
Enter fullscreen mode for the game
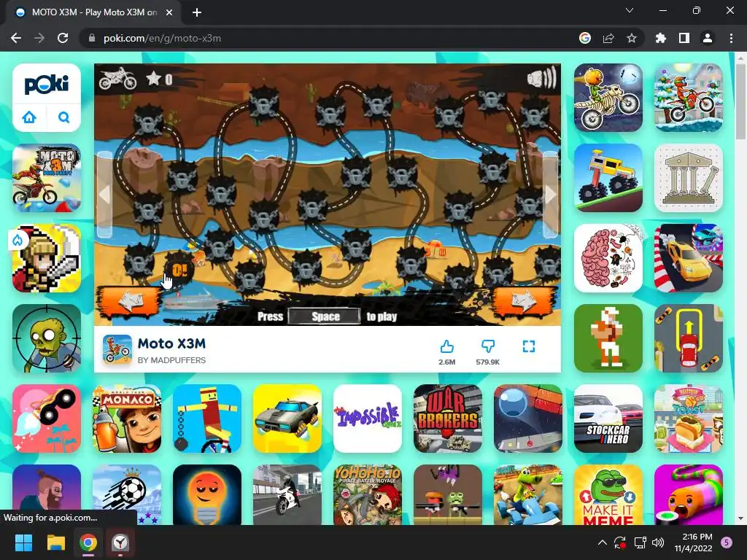(529, 346)
